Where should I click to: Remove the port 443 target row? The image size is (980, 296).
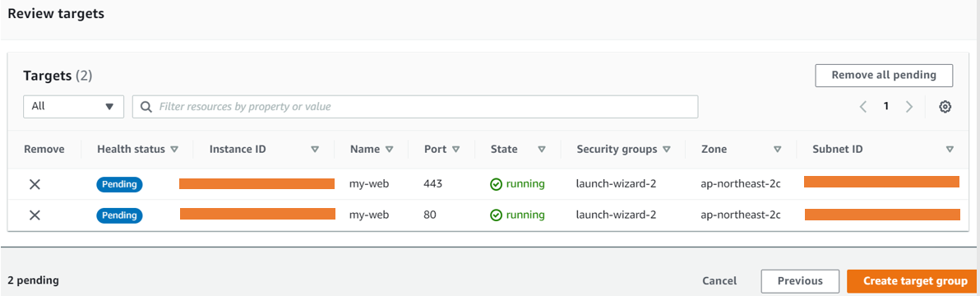[x=35, y=184]
